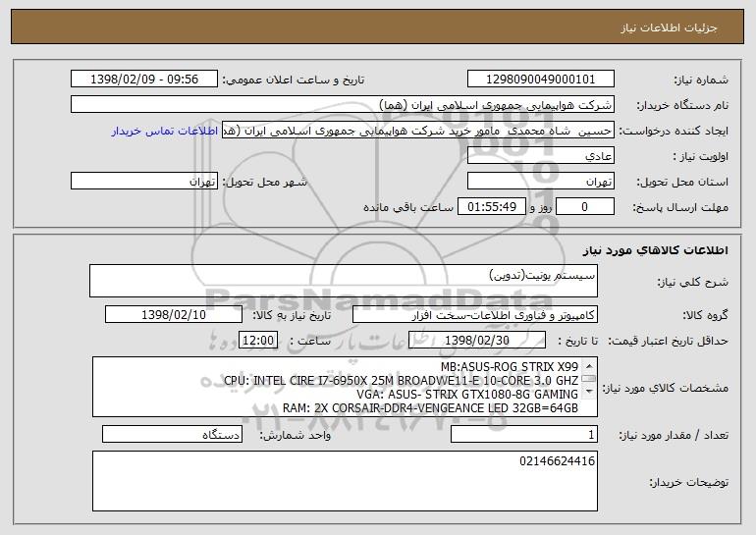The width and height of the screenshot is (756, 535).
Task: Click the scrollbar thumb in specifications box
Action: [589, 379]
